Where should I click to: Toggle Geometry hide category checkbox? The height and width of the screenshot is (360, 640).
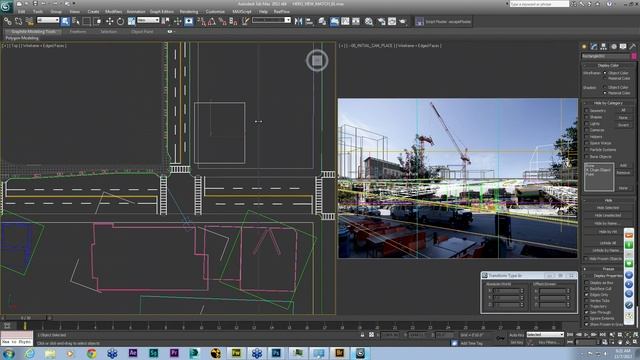[587, 111]
